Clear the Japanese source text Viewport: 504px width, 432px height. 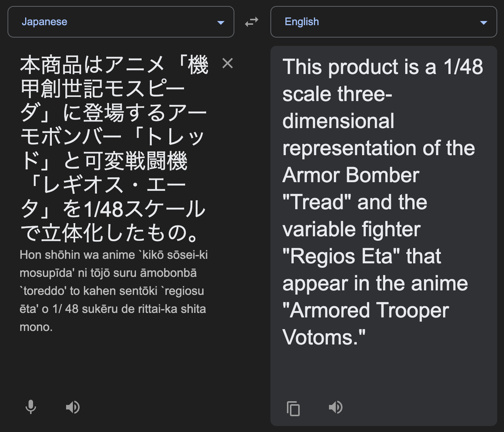point(228,63)
